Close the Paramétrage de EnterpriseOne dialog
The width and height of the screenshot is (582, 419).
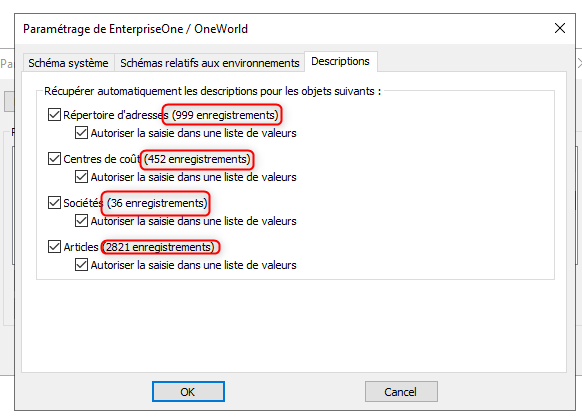coord(560,28)
